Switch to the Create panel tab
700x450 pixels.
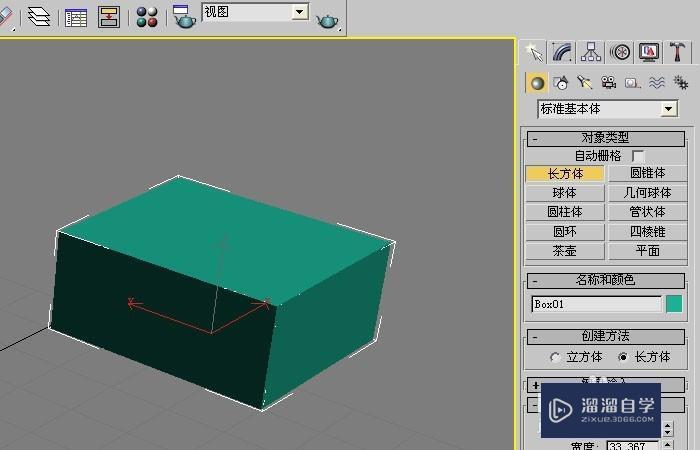(534, 52)
